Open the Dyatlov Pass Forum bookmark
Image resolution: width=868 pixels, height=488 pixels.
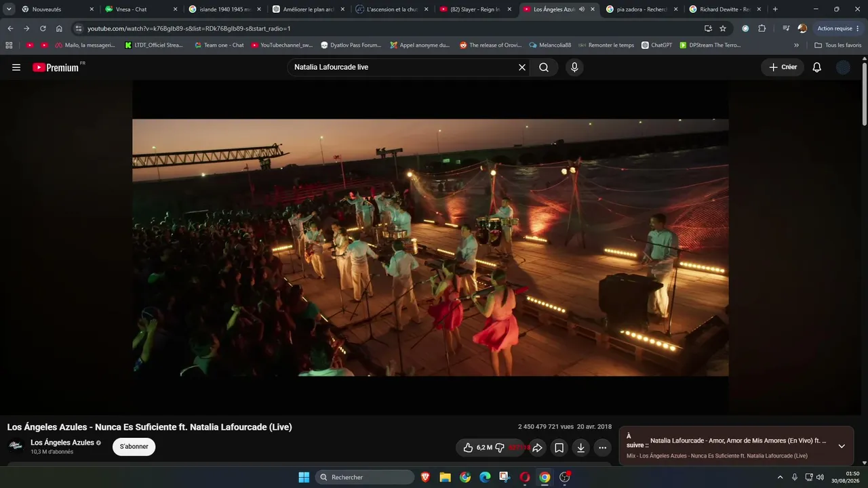pyautogui.click(x=351, y=45)
